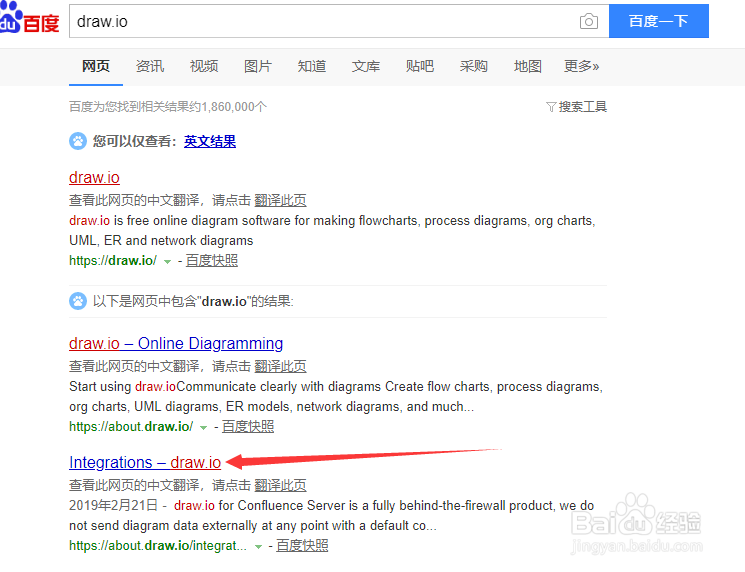745x572 pixels.
Task: Select the 网页 tab
Action: (x=96, y=66)
